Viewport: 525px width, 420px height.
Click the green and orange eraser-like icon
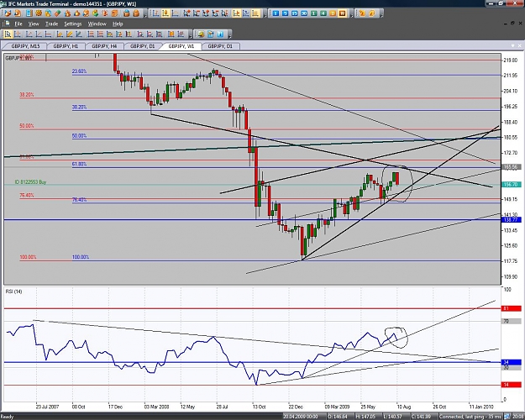[x=58, y=13]
